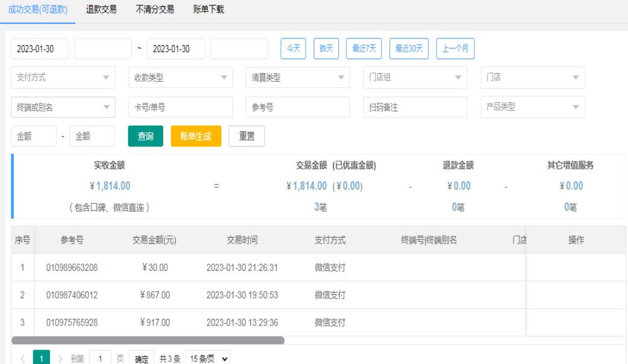Click the 重置 reset button

pyautogui.click(x=246, y=136)
